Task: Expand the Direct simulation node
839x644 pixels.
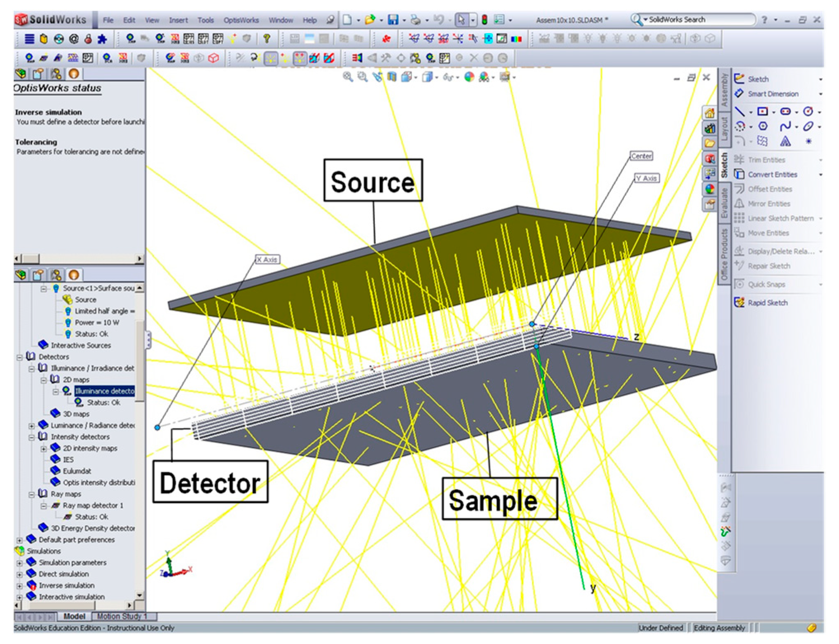Action: click(x=19, y=574)
